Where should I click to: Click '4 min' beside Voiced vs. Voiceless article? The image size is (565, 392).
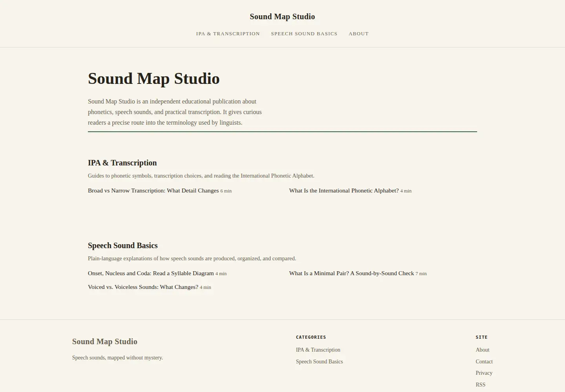206,287
